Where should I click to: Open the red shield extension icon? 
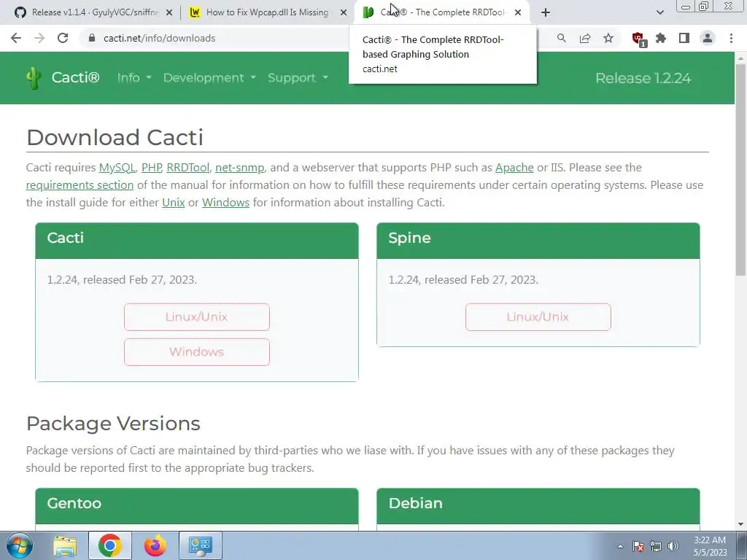click(638, 39)
